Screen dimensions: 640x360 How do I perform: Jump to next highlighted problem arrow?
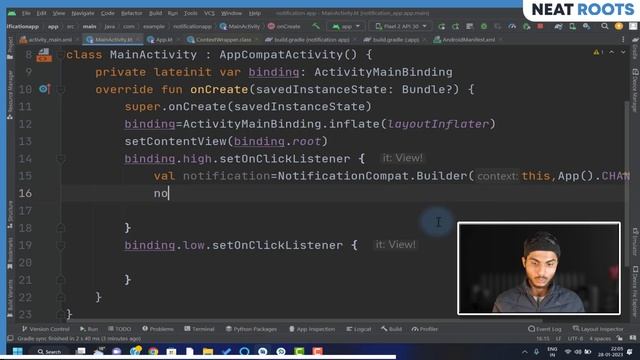623,52
